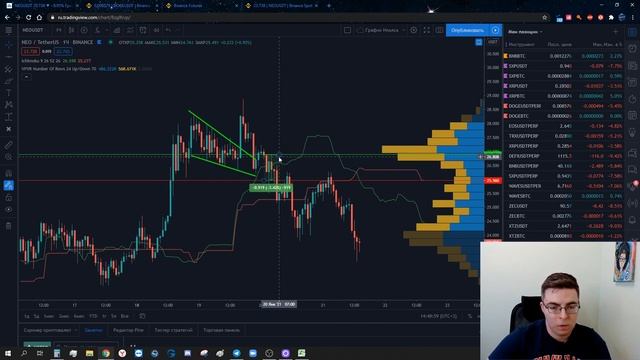Click the trash remove drawings icon

click(x=9, y=226)
